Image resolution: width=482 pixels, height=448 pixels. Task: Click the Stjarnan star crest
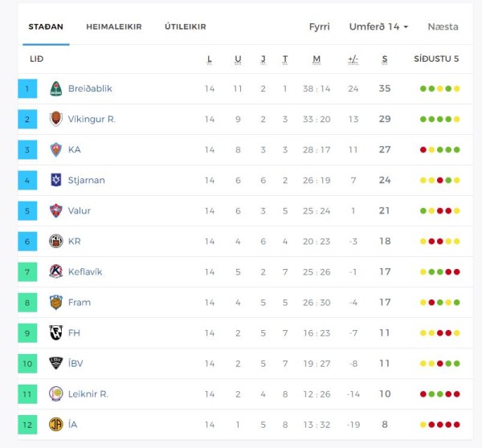[56, 180]
